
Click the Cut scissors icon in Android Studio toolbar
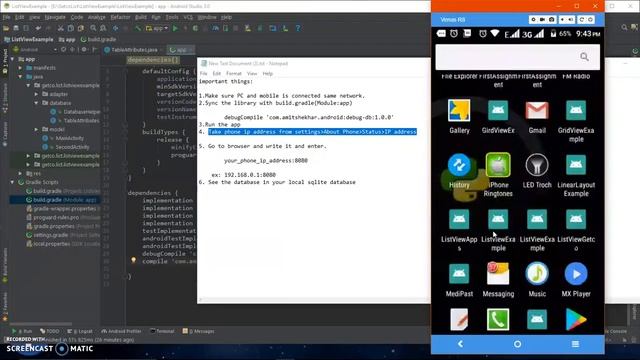tap(60, 28)
